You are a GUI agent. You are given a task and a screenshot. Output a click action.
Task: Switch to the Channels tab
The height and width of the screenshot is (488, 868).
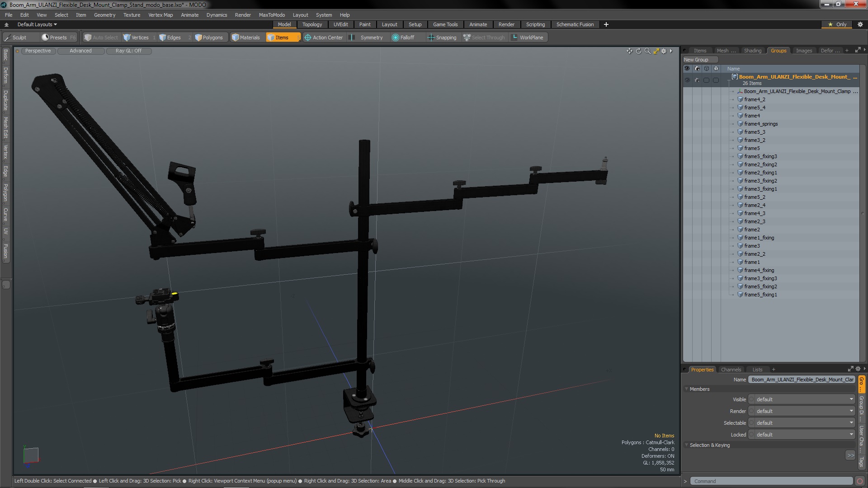click(731, 370)
